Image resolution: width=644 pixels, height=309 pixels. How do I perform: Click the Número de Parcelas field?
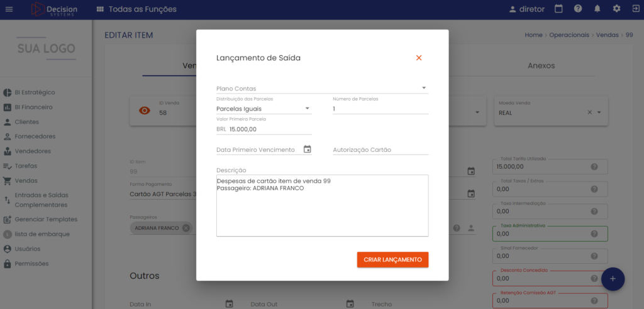[380, 109]
